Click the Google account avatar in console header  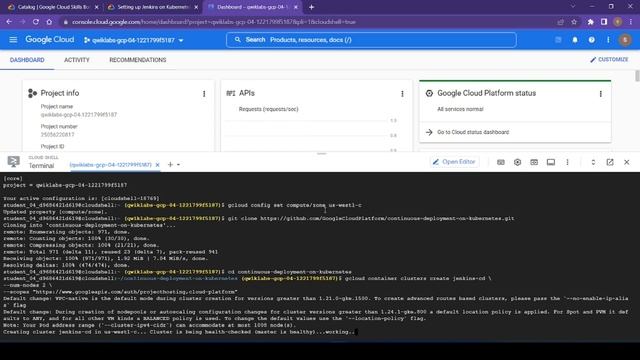click(x=625, y=40)
